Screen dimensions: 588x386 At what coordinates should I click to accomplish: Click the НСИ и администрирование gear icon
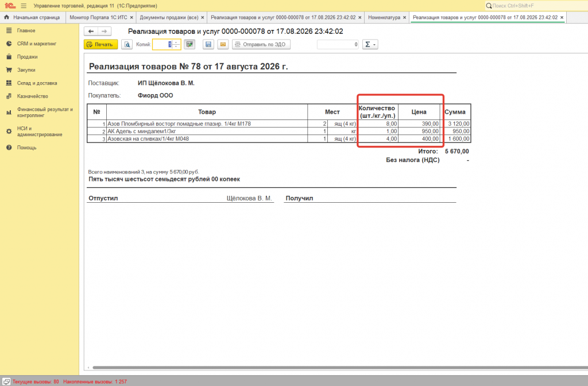point(9,132)
